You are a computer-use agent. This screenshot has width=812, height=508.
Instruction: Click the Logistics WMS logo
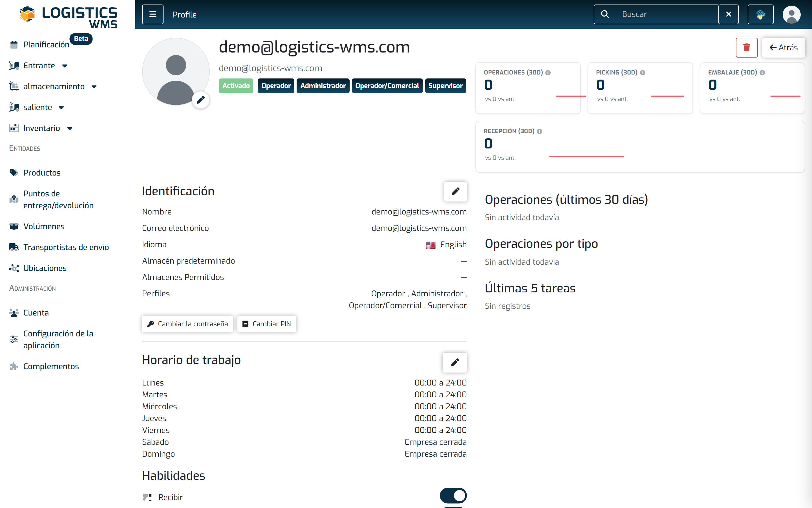tap(69, 17)
